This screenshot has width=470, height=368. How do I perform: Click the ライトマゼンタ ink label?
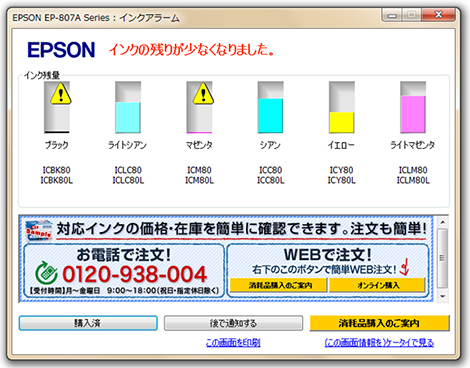pos(413,145)
